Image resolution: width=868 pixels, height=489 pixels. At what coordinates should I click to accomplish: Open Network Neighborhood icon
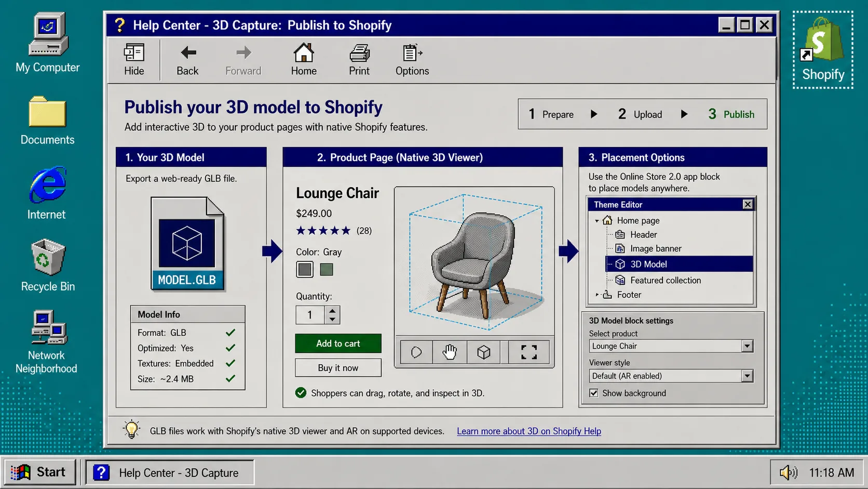[47, 342]
